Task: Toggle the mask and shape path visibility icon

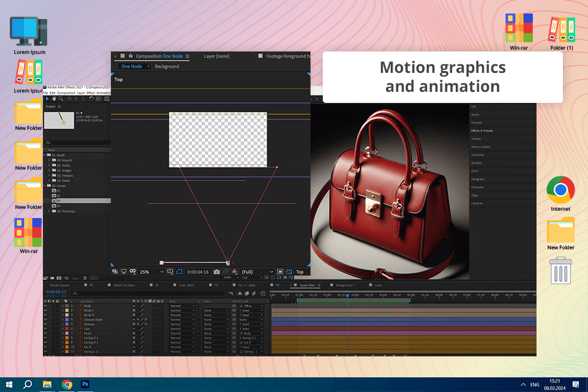Action: 179,271
